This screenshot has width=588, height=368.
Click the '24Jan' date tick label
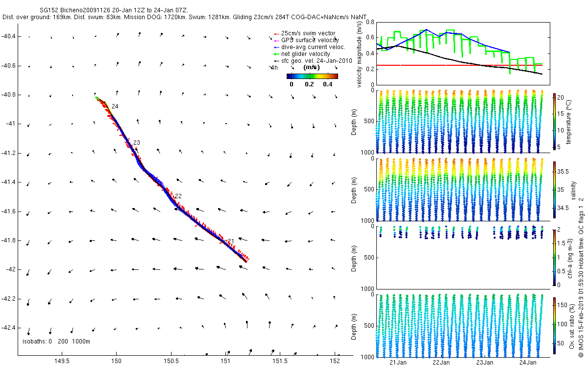tap(528, 363)
